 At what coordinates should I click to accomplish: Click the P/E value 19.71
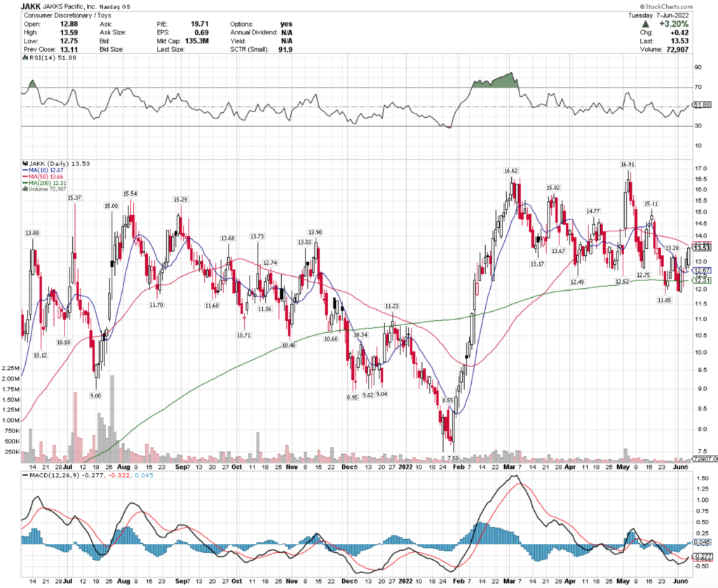pos(200,24)
